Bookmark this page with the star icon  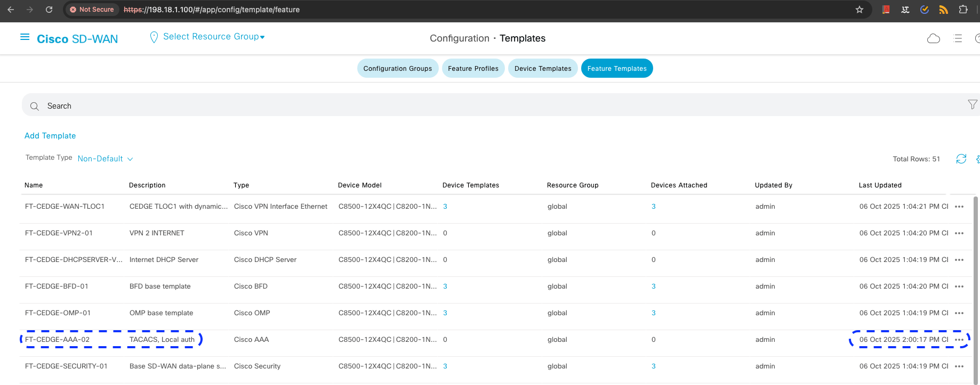tap(859, 10)
